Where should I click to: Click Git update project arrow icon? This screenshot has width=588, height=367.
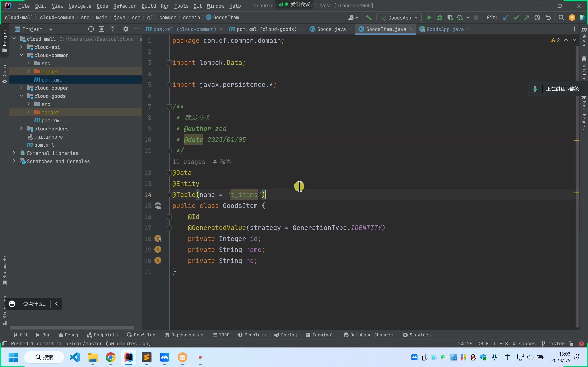coord(506,18)
